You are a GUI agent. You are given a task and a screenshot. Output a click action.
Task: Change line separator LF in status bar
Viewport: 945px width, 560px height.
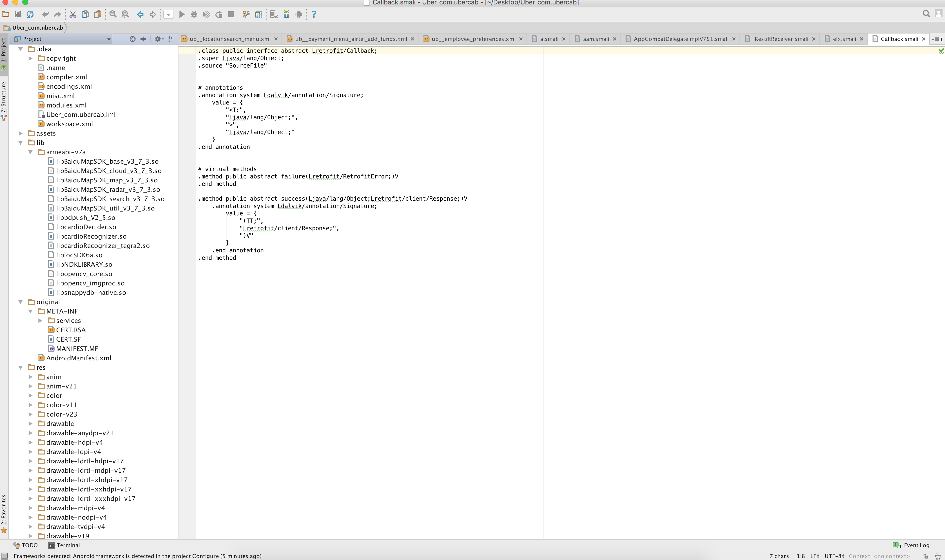click(x=814, y=556)
